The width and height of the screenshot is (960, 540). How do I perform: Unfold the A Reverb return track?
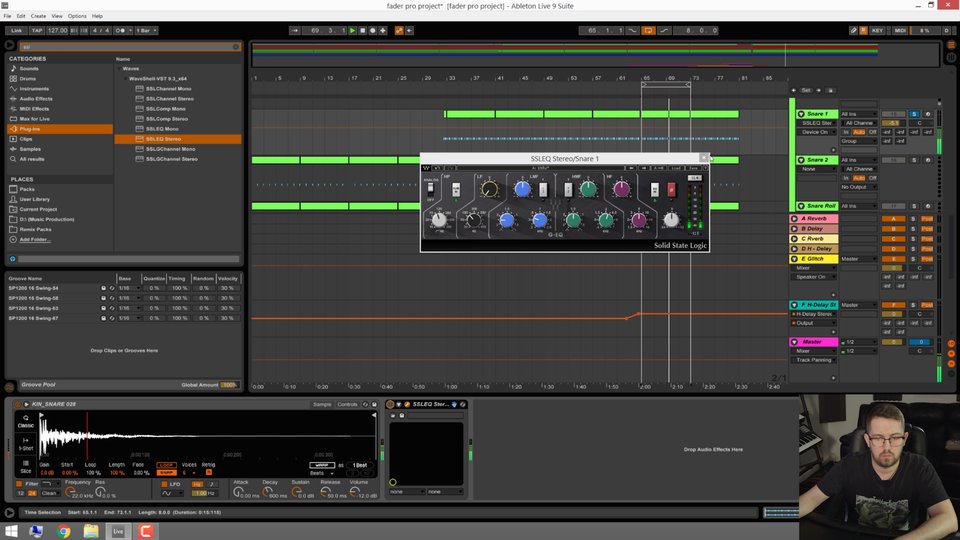[x=794, y=219]
